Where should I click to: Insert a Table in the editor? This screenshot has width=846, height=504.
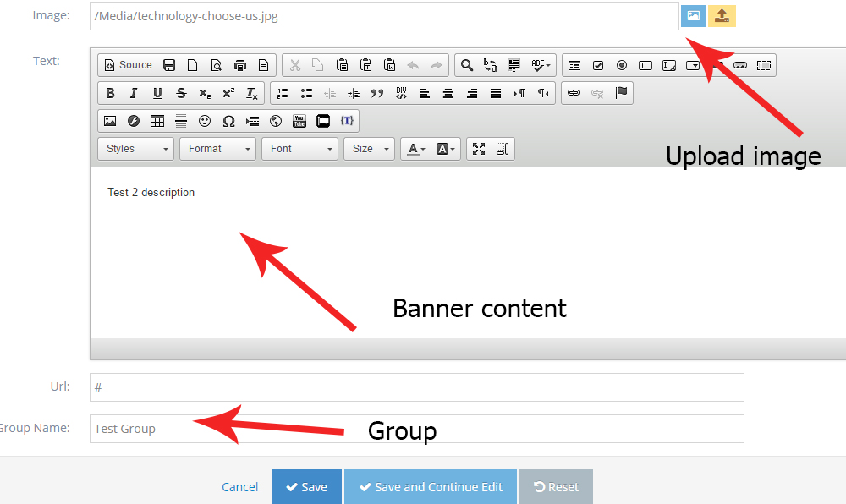pyautogui.click(x=157, y=120)
